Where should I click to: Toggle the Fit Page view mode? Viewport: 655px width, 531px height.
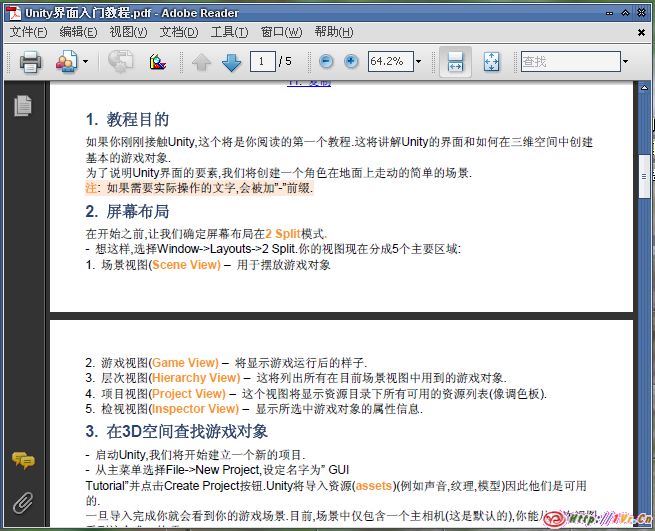pyautogui.click(x=491, y=62)
